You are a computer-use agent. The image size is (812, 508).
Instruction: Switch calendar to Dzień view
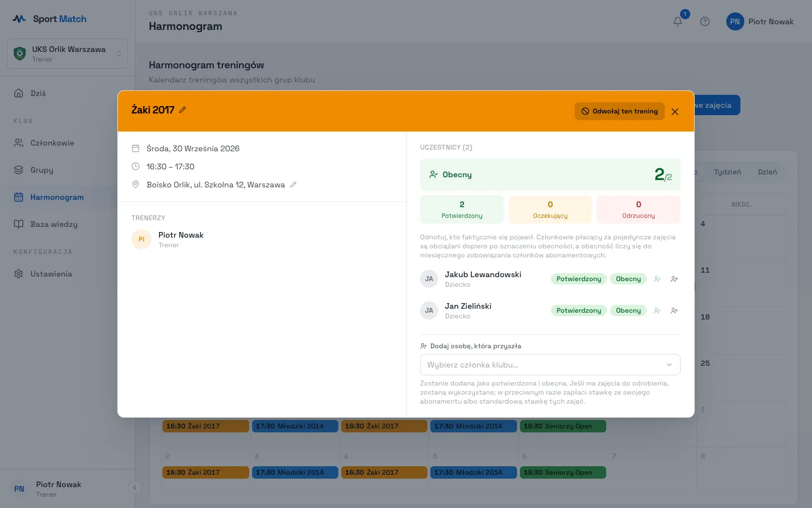coord(767,172)
